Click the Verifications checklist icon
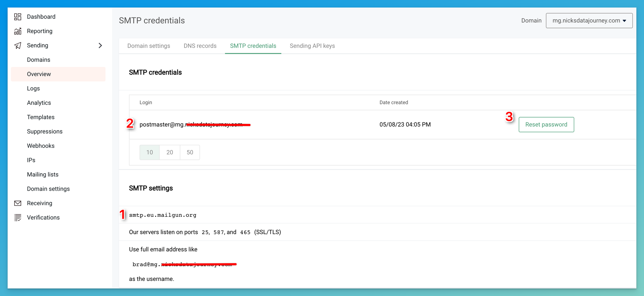The height and width of the screenshot is (296, 644). tap(18, 217)
